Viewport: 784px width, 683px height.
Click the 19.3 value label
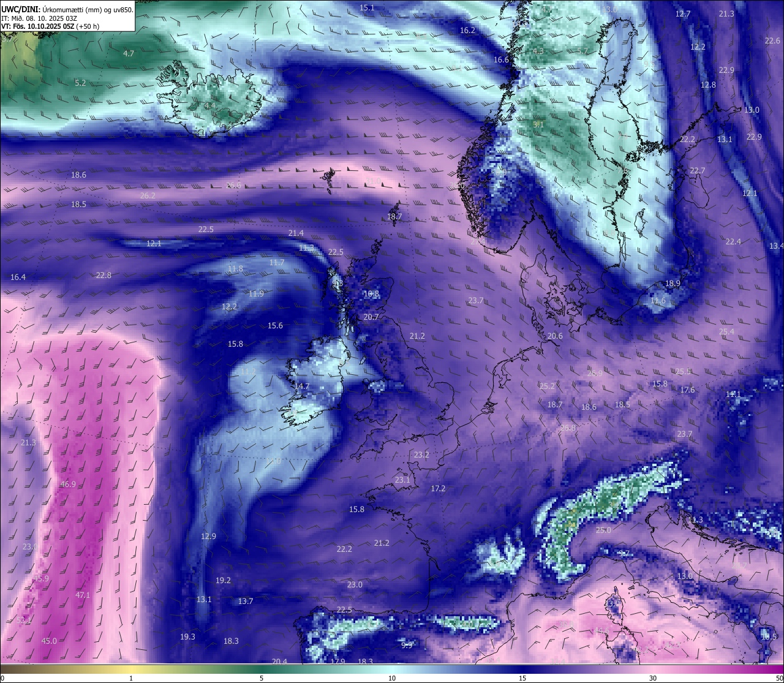[x=187, y=636]
